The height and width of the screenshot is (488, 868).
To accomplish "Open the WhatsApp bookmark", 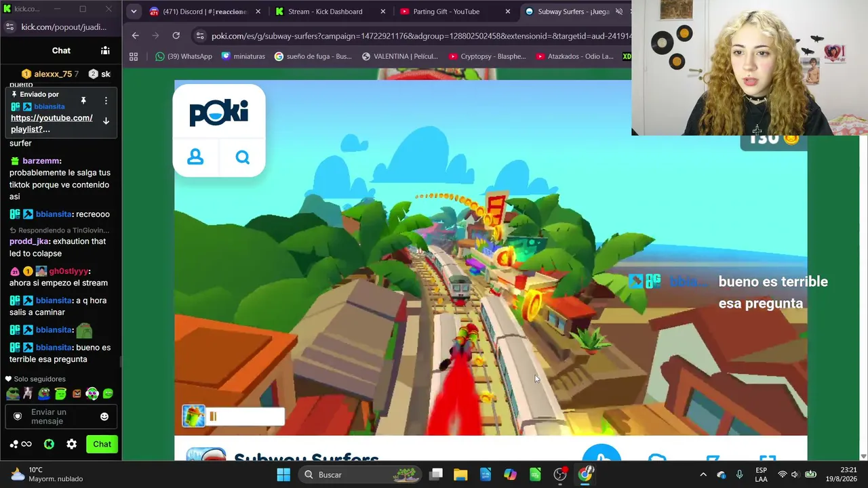I will pos(184,56).
